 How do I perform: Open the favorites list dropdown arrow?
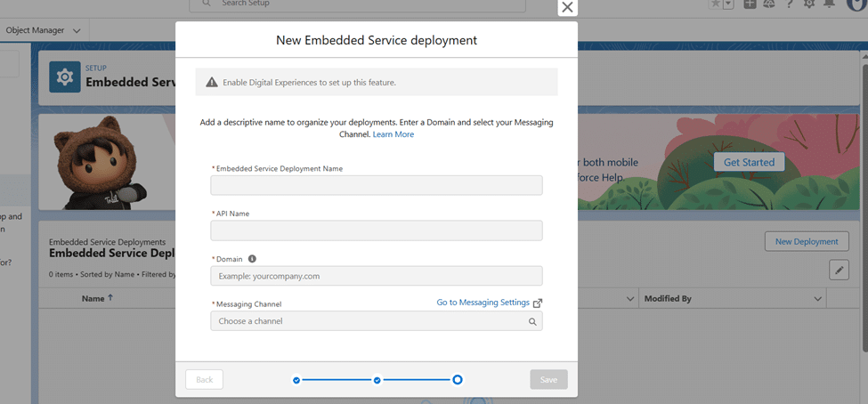[728, 4]
